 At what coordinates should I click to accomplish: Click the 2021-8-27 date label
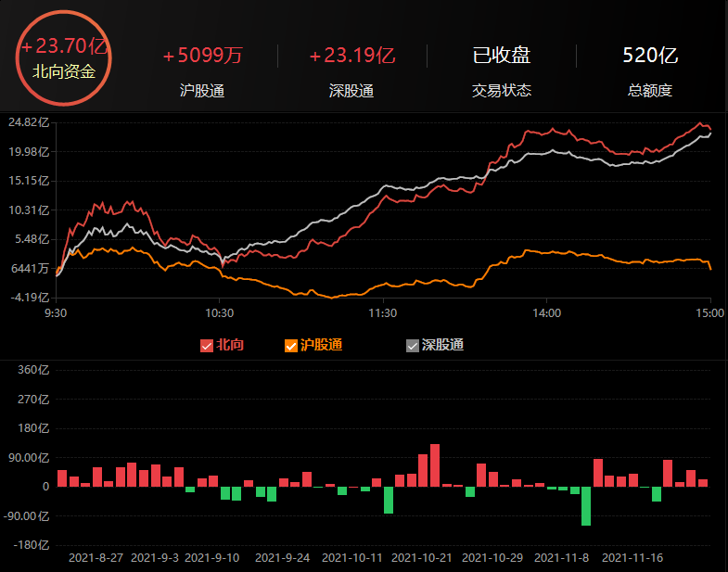[x=96, y=558]
